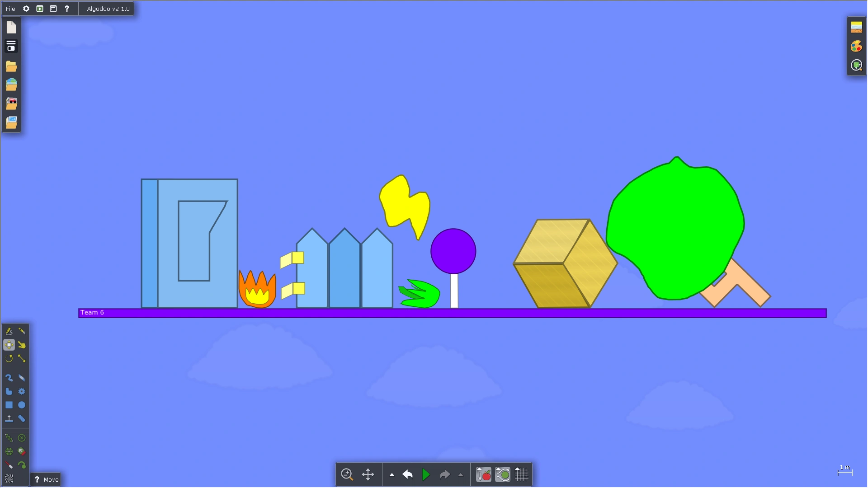Open the Options gear menu
The height and width of the screenshot is (488, 868).
26,9
